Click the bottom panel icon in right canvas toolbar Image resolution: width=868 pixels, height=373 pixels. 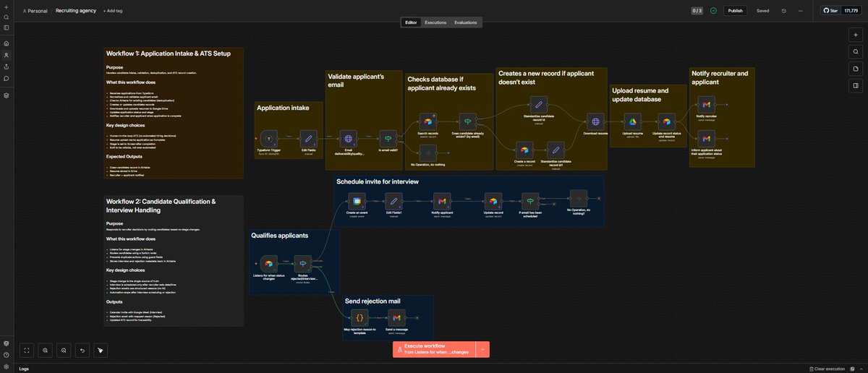coord(855,86)
